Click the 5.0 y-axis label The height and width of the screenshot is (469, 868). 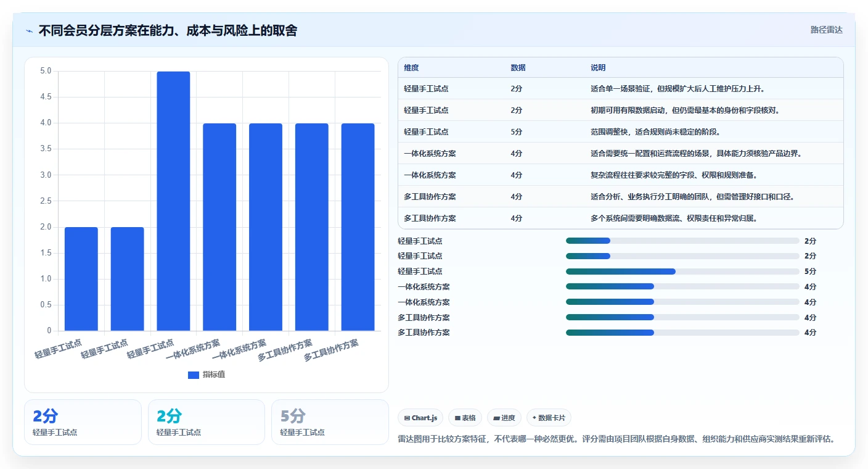pyautogui.click(x=46, y=71)
